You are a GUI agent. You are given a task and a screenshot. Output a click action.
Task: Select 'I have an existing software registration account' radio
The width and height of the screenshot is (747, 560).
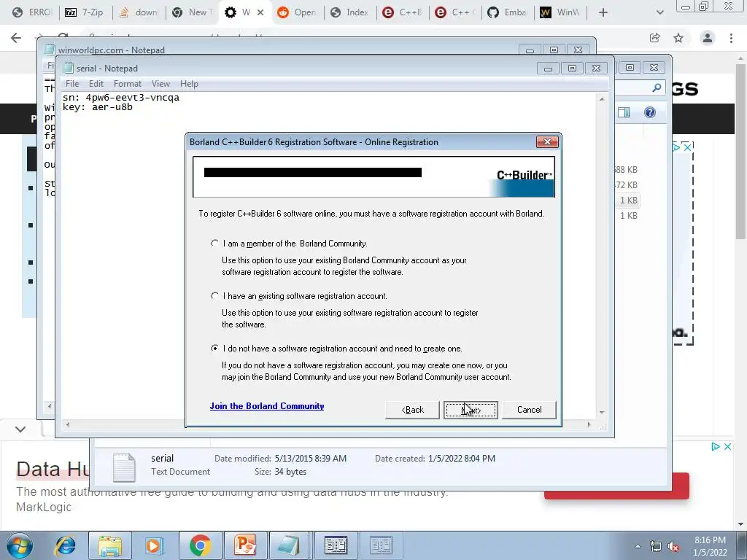(x=214, y=296)
